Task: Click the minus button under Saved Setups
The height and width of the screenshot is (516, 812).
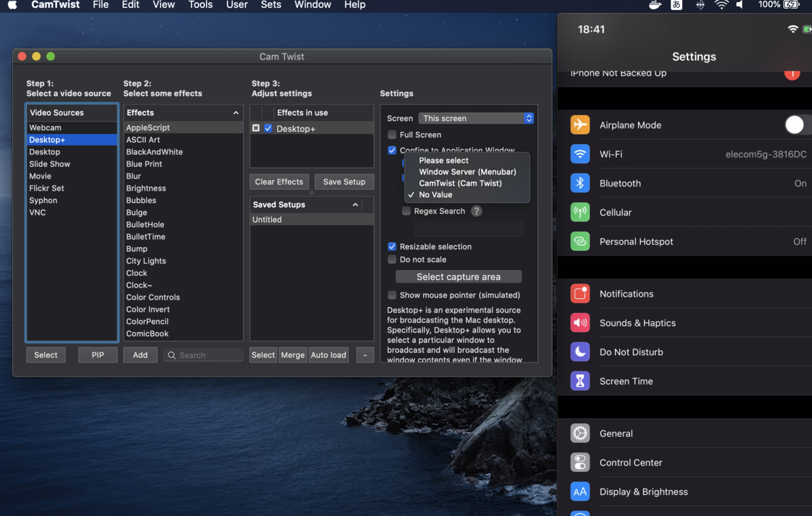Action: coord(365,355)
